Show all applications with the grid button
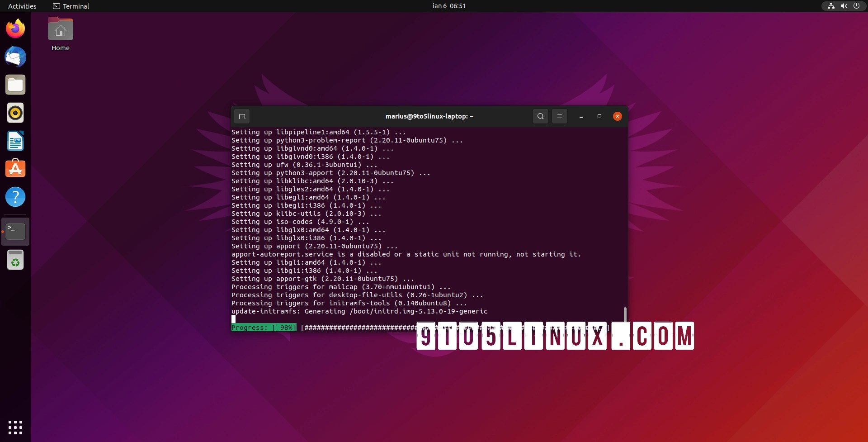The width and height of the screenshot is (868, 442). (15, 428)
